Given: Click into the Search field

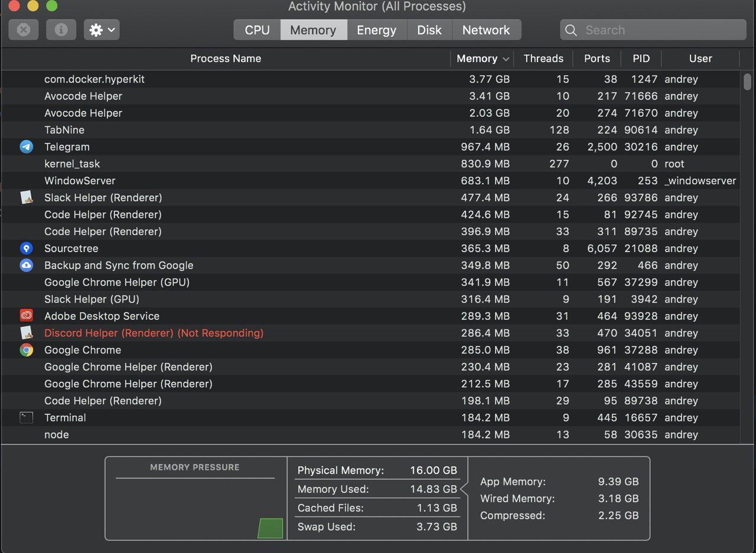Looking at the screenshot, I should click(x=653, y=30).
